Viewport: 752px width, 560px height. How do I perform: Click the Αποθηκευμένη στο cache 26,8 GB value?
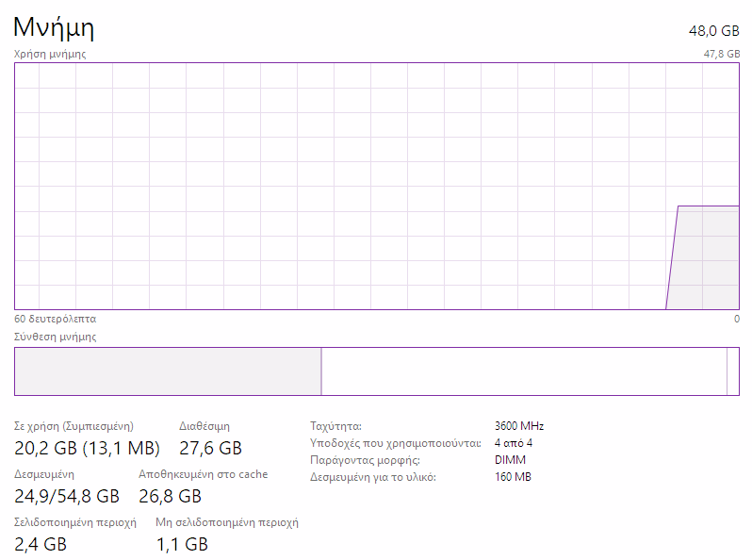tap(170, 496)
